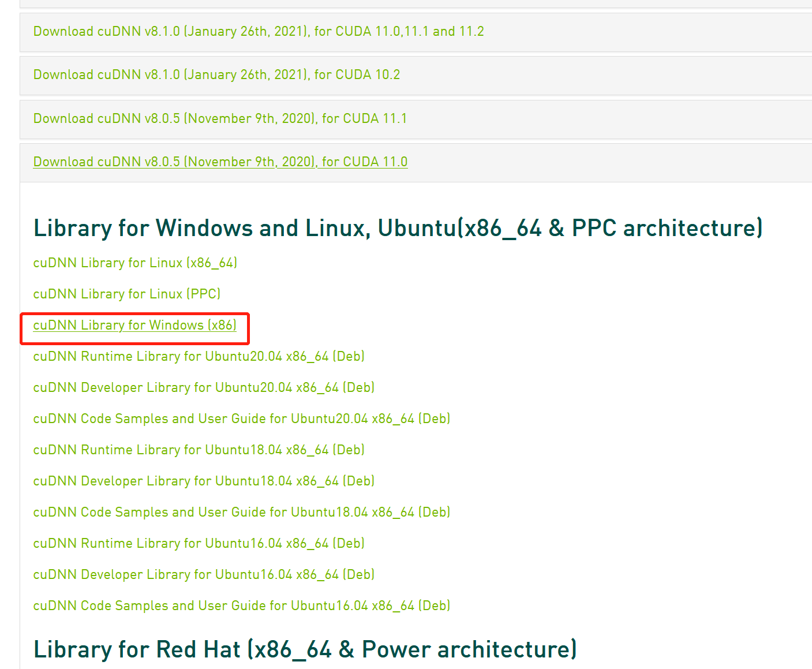Image resolution: width=812 pixels, height=669 pixels.
Task: Download cuDNN Runtime Library for Ubuntu18.04 Deb
Action: (x=199, y=450)
